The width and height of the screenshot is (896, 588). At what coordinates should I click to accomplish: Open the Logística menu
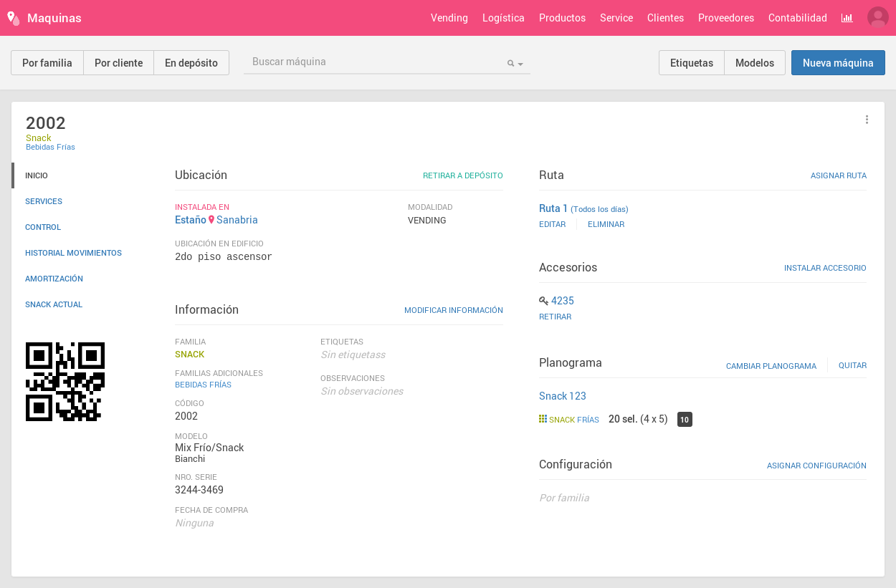tap(503, 18)
